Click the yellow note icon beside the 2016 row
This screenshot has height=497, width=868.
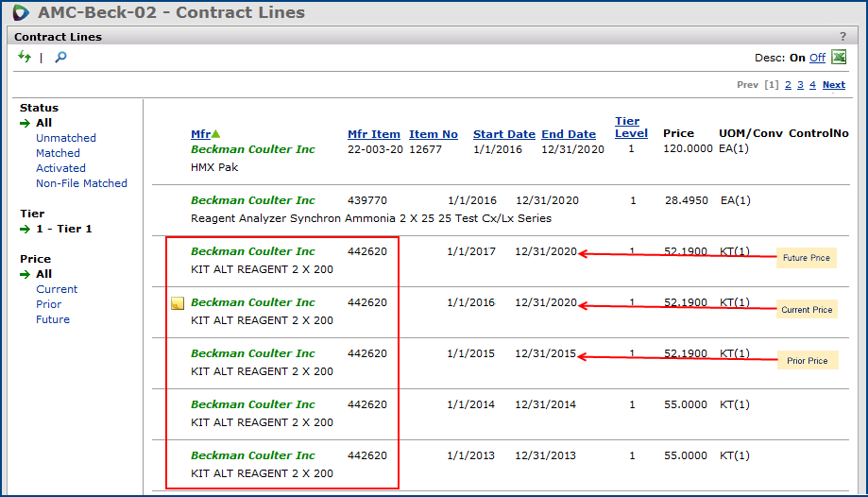[x=177, y=303]
